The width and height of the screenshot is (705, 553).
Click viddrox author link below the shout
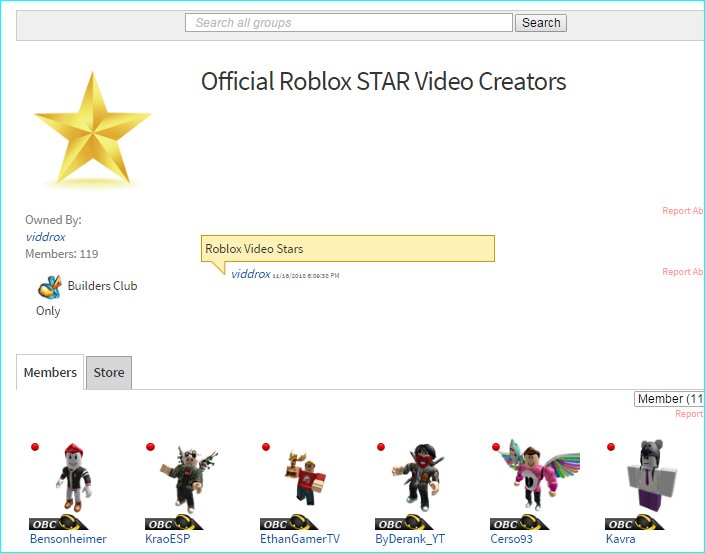pos(251,274)
